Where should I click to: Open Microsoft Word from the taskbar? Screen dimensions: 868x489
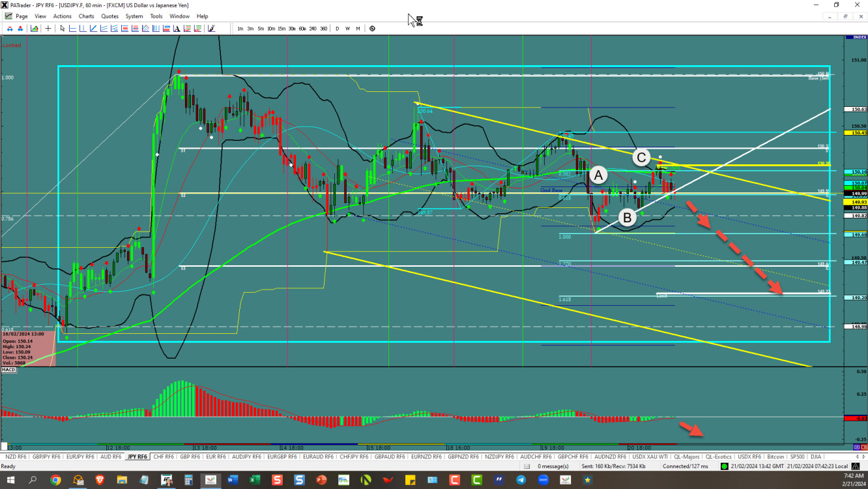pos(233,481)
